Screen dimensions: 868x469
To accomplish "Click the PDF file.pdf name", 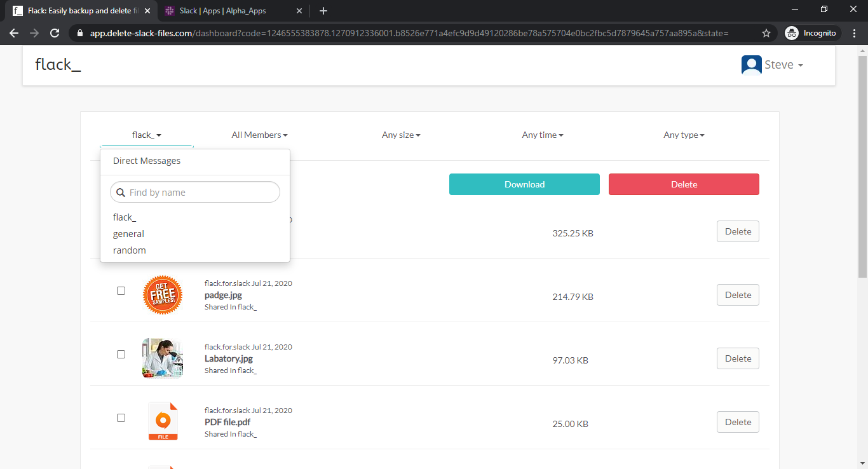I will (227, 422).
